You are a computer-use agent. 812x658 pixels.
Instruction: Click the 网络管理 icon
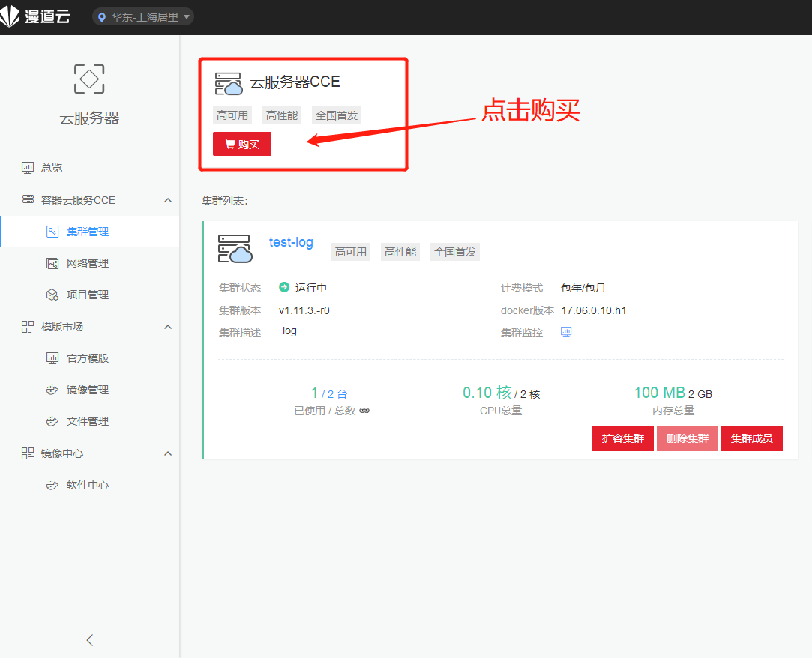(x=52, y=264)
